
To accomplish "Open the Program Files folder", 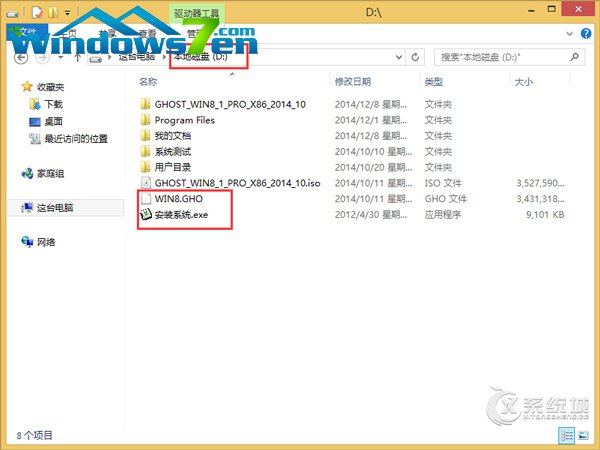I will 184,120.
